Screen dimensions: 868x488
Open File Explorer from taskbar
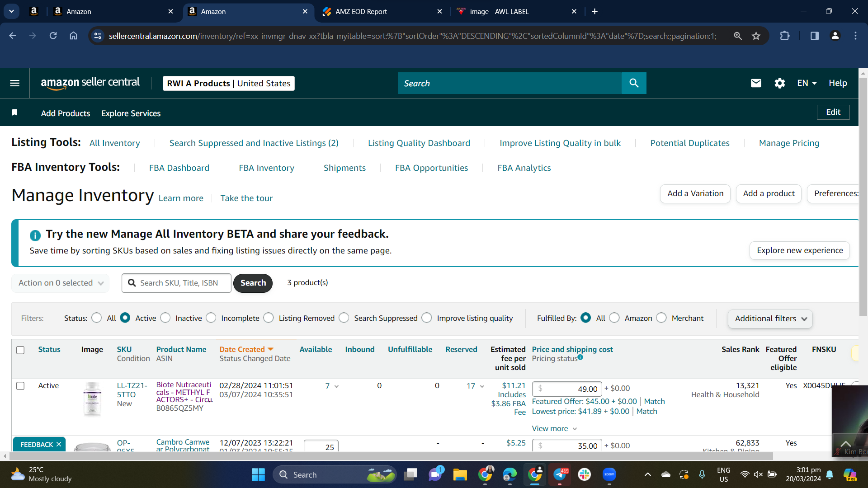[460, 474]
